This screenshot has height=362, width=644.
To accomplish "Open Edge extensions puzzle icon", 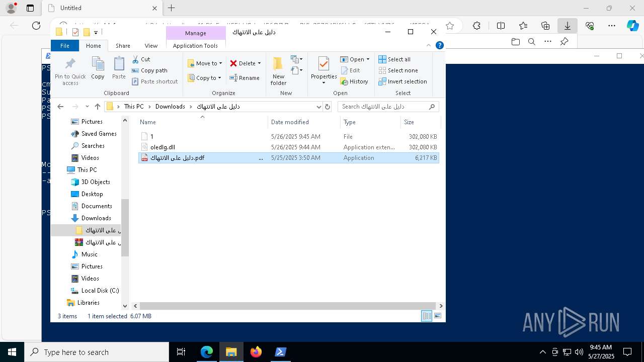I will 476,26.
